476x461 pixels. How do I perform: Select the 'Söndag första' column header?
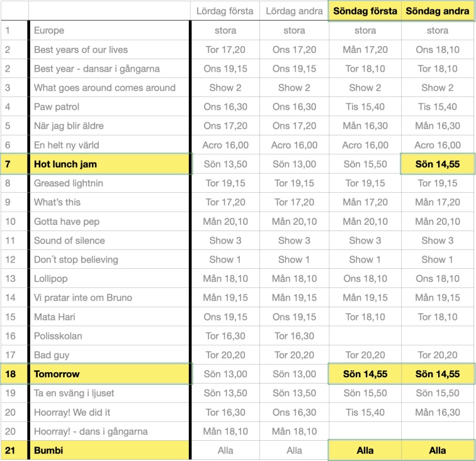pyautogui.click(x=365, y=11)
